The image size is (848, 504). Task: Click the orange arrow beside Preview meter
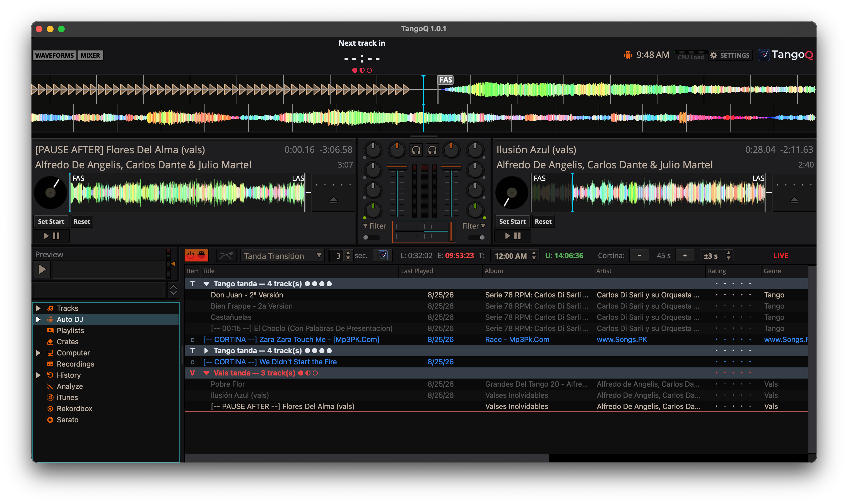173,263
